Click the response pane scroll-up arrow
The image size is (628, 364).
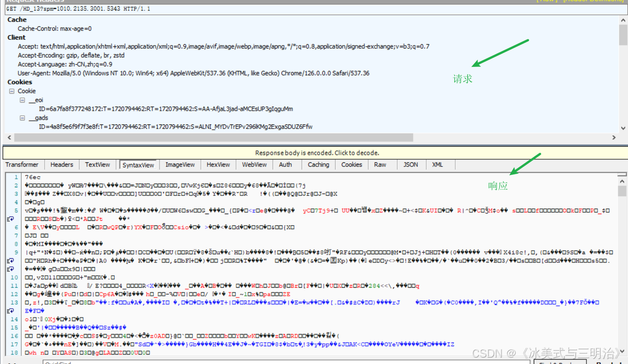click(x=622, y=182)
